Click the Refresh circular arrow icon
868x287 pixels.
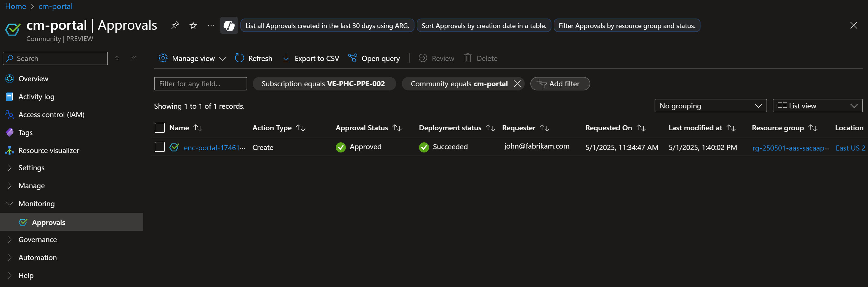[239, 58]
